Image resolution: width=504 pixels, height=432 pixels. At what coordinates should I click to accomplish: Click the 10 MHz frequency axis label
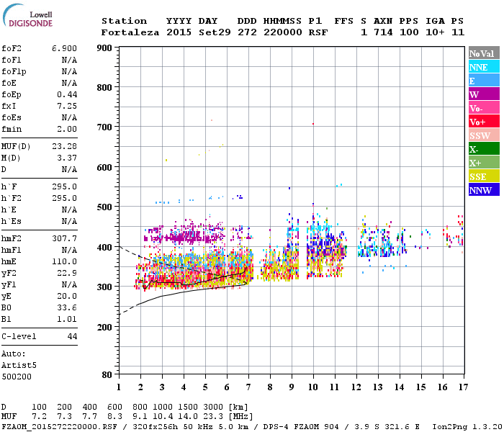tap(313, 387)
